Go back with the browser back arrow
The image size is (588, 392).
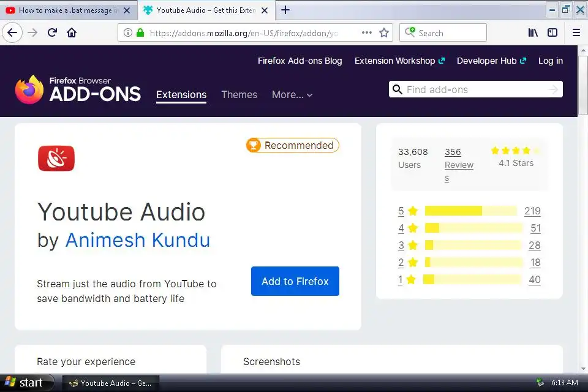pos(12,32)
